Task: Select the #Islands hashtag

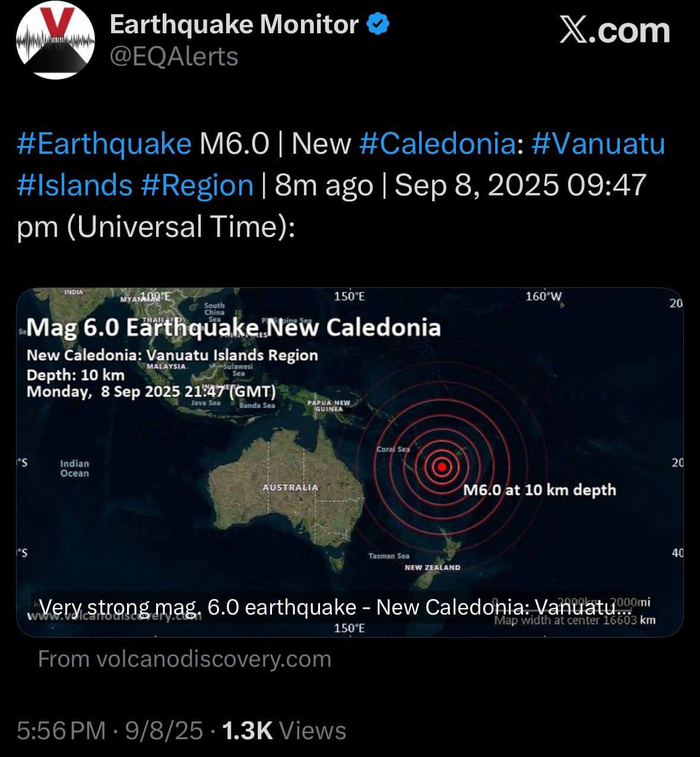Action: pos(75,185)
